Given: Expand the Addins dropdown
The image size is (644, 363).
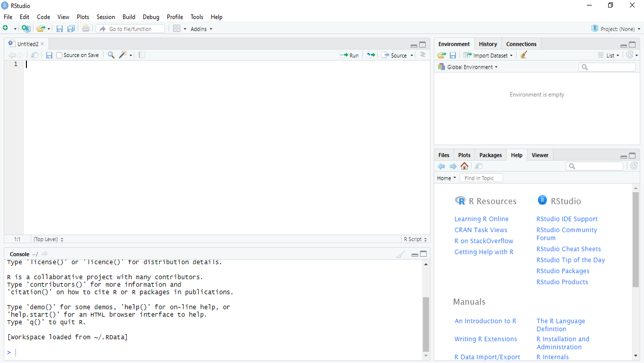Looking at the screenshot, I should [x=201, y=29].
